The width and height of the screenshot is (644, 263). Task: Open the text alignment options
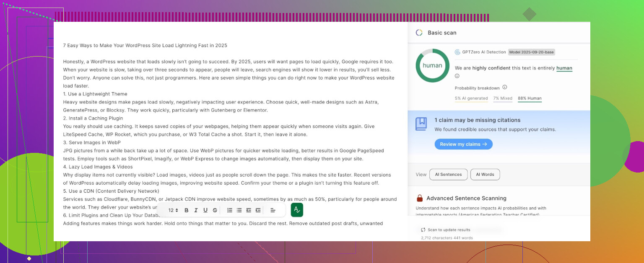pos(273,210)
